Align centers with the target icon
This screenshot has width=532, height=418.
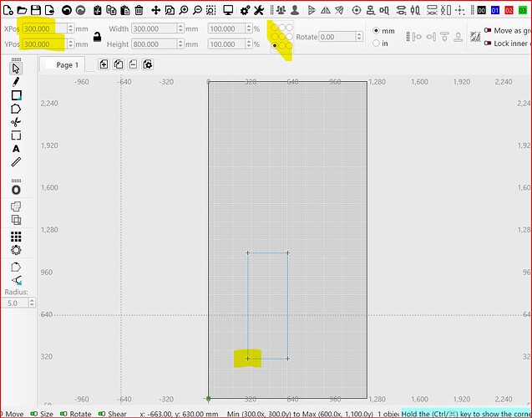(x=357, y=11)
